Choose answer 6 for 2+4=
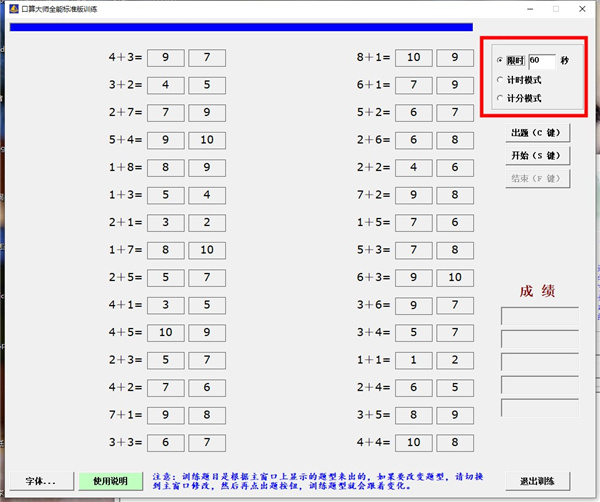 point(414,388)
